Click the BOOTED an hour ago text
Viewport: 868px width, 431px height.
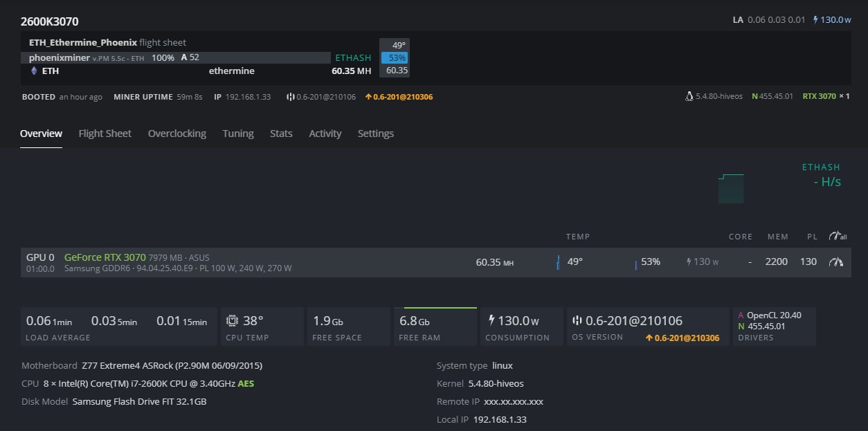(x=62, y=97)
